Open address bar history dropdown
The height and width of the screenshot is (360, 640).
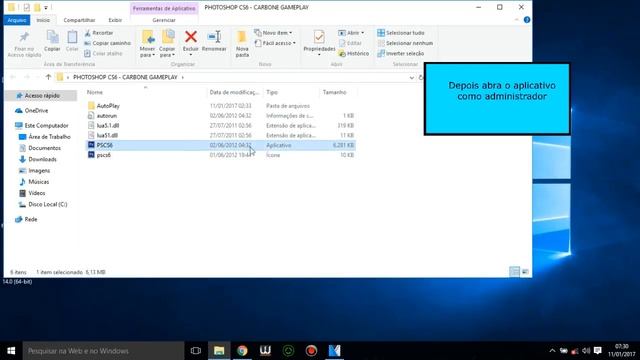tap(411, 77)
